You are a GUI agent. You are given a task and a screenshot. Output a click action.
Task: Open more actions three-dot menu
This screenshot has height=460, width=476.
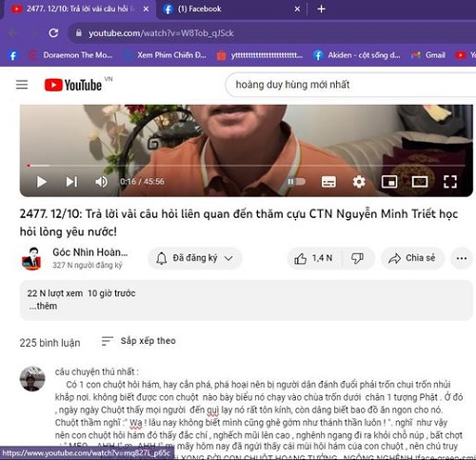pos(462,258)
